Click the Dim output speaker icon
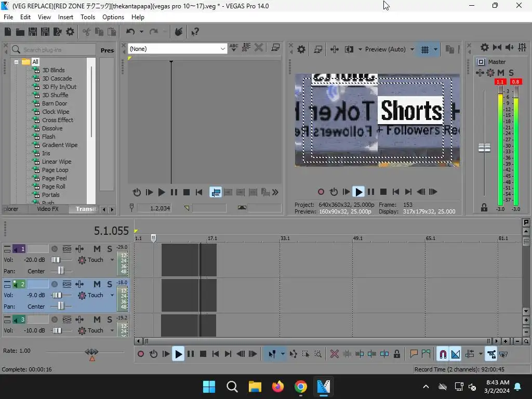Viewport: 532px width, 399px height. tap(509, 47)
